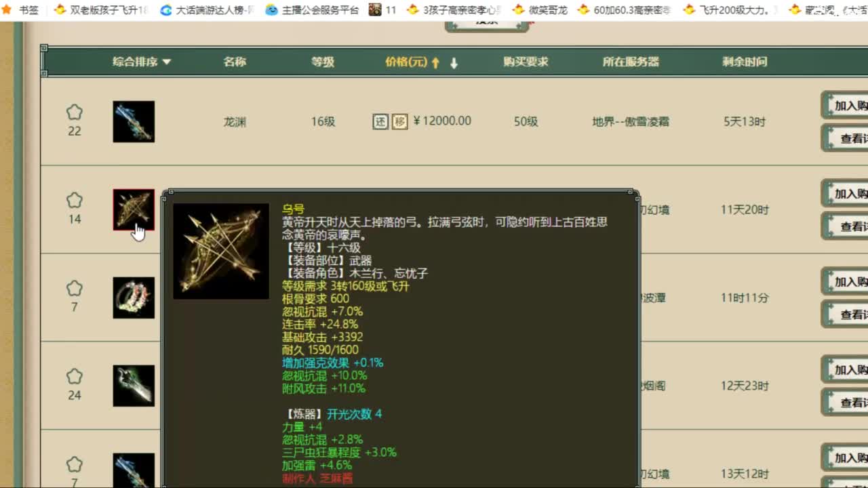This screenshot has height=488, width=868.
Task: Click the 还 bargain icon beside ¥12000.00
Action: coord(380,121)
